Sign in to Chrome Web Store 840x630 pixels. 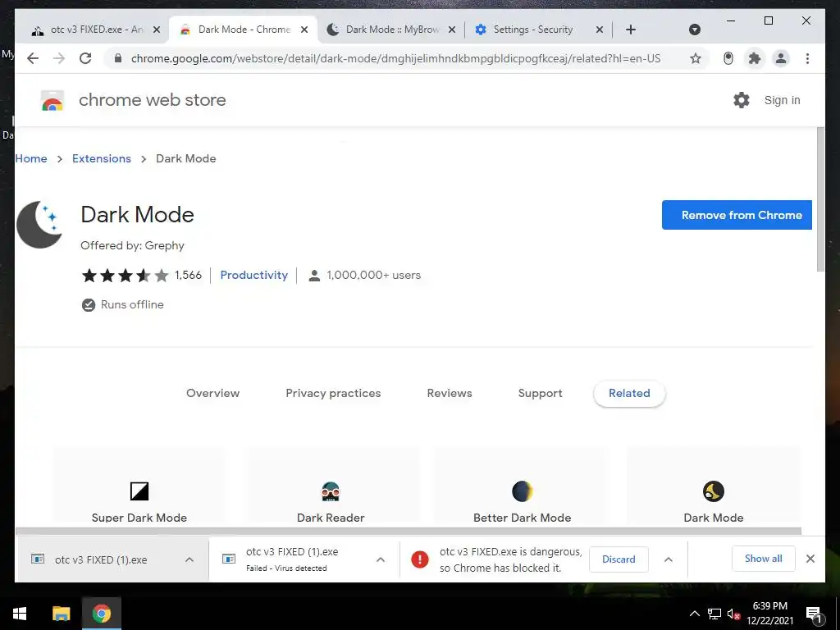[782, 100]
